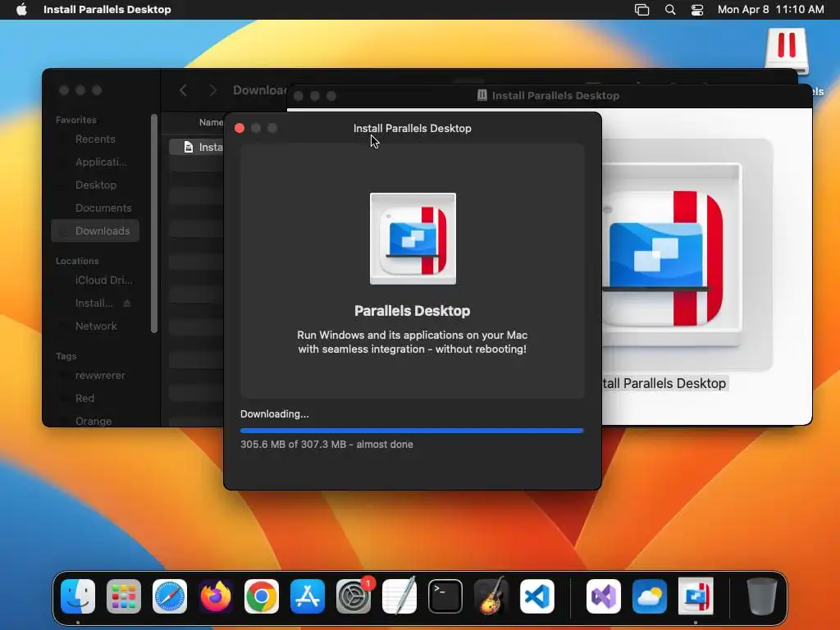Click the Parallels Desktop logo in installer dialog
840x630 pixels.
(413, 239)
